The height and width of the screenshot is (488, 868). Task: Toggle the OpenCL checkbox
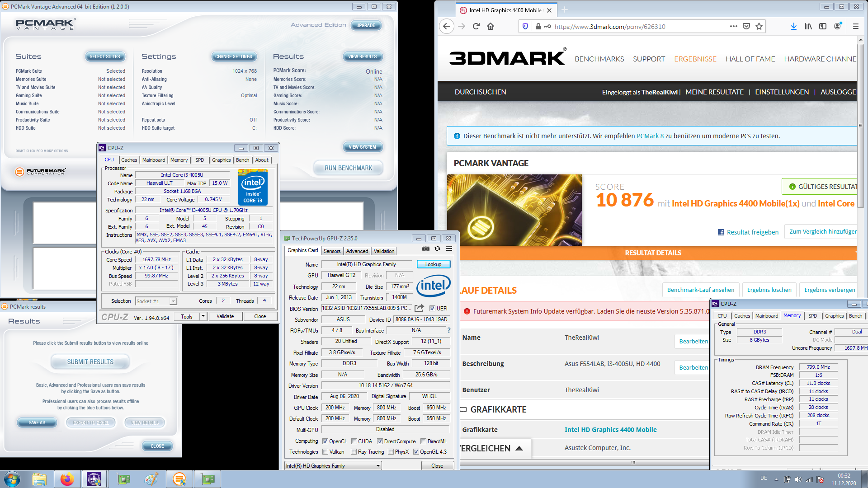(x=325, y=441)
